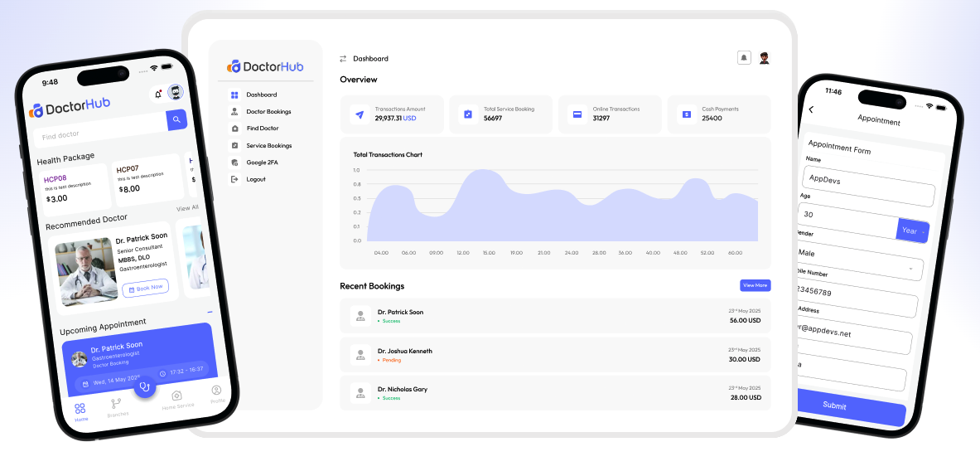
Task: Click the Service Bookings icon in sidebar
Action: [234, 146]
